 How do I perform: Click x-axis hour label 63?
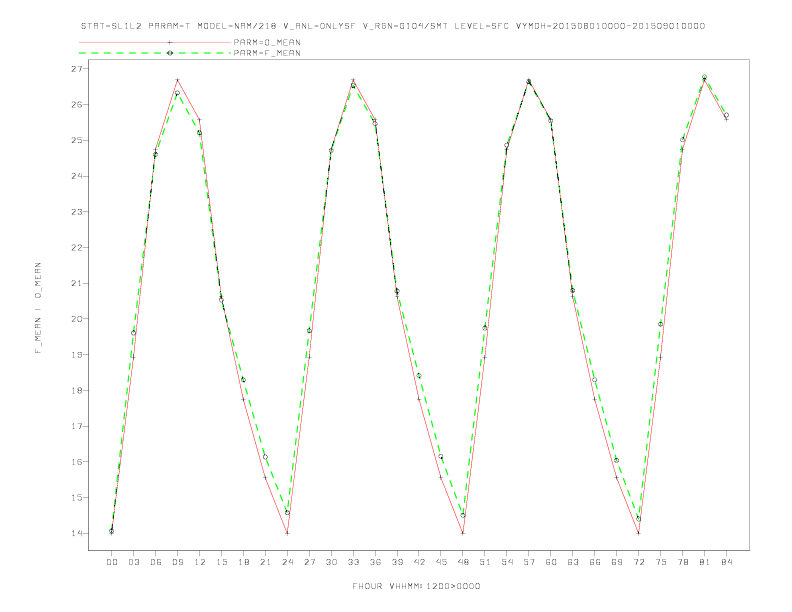[573, 562]
